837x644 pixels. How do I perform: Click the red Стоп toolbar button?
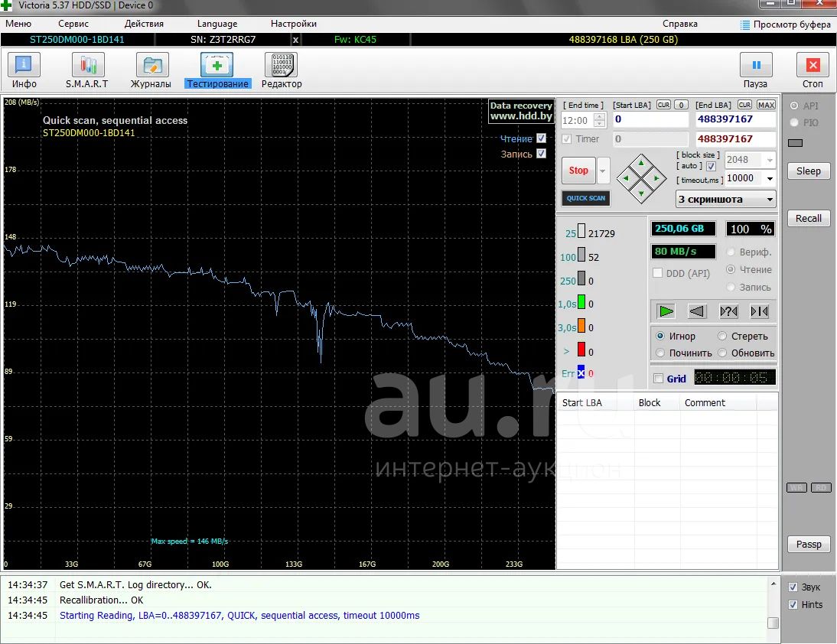pyautogui.click(x=813, y=70)
